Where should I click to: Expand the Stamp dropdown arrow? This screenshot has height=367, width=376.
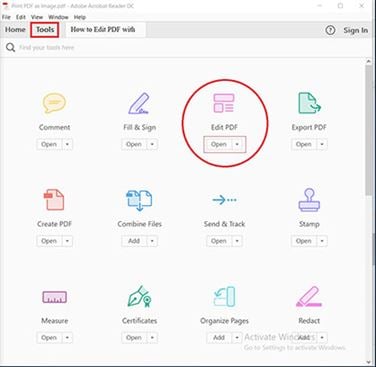click(322, 241)
